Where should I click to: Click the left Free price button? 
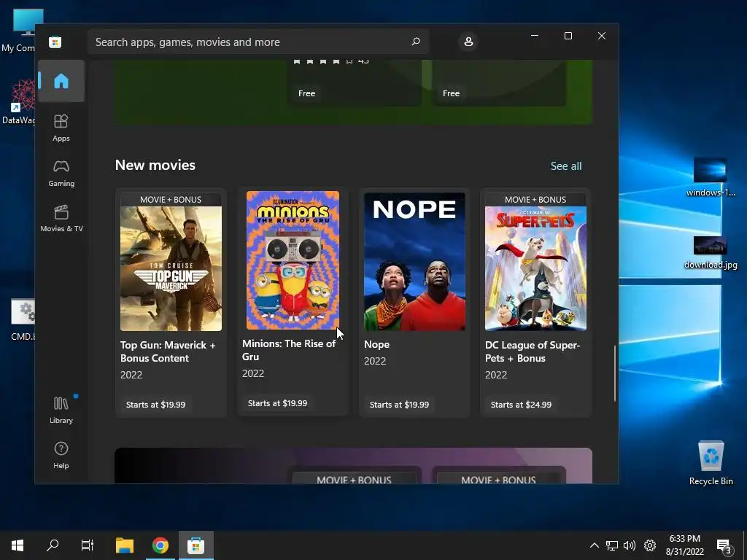307,93
